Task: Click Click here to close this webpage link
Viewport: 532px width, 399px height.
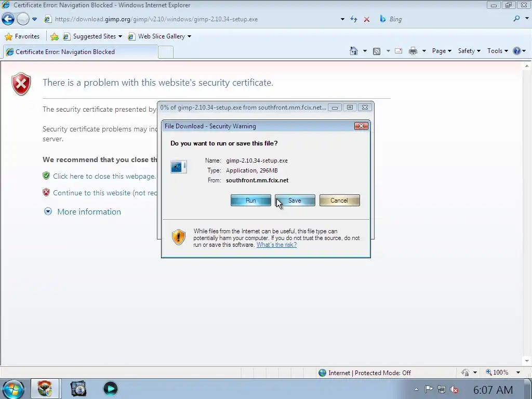Action: [x=104, y=176]
